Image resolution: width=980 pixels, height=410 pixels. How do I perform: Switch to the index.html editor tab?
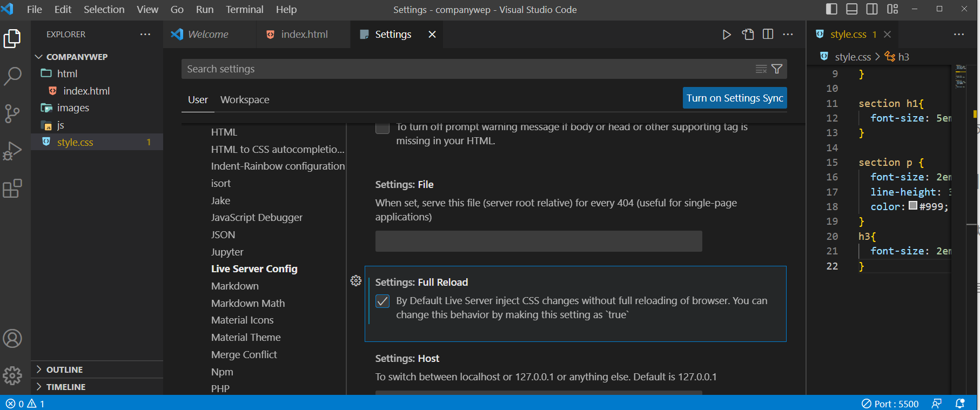304,35
